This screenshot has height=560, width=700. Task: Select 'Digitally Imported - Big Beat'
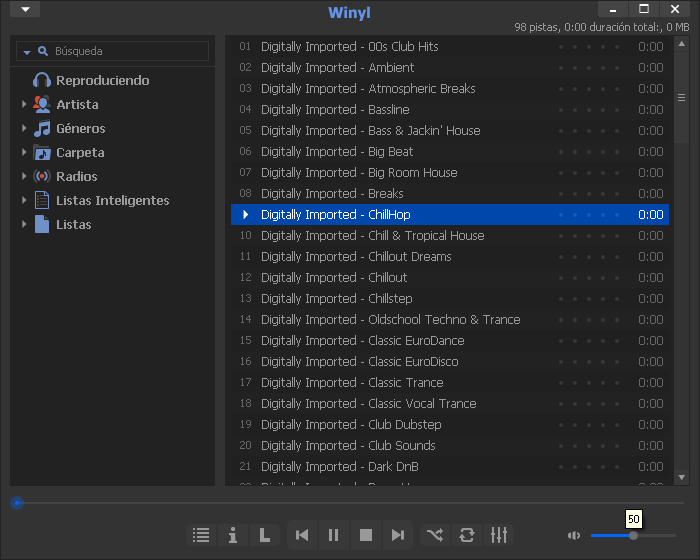(x=450, y=151)
